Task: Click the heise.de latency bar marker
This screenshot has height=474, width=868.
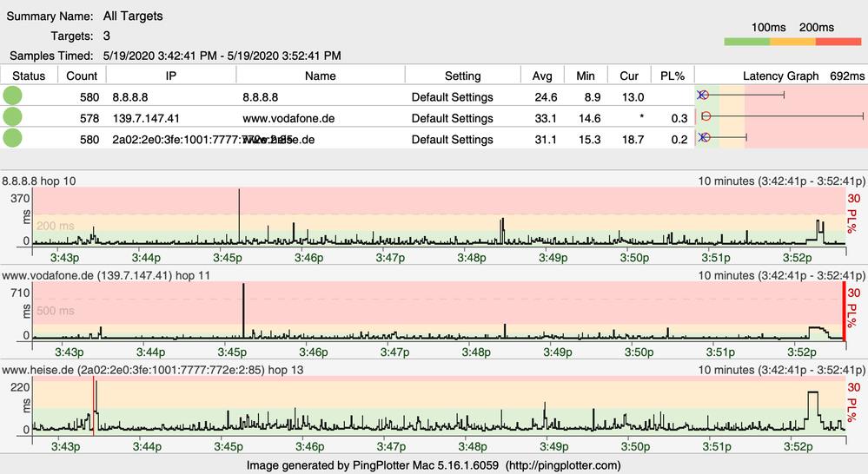Action: (x=704, y=137)
